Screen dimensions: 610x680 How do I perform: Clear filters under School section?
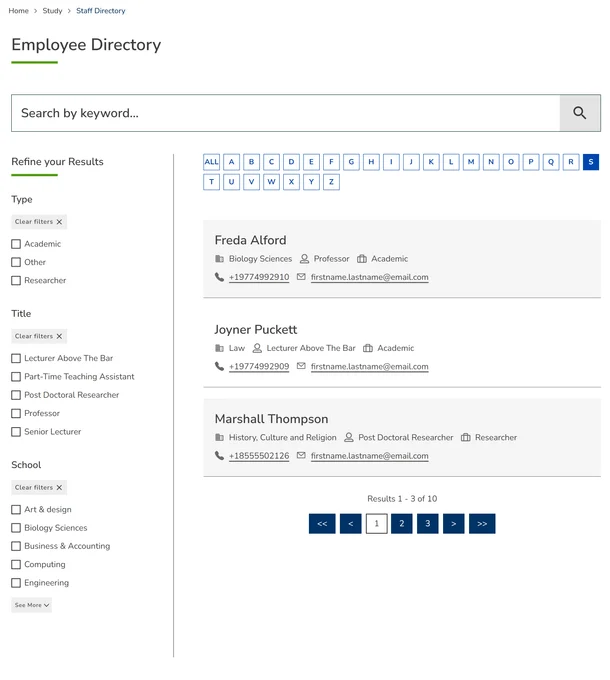click(x=39, y=487)
